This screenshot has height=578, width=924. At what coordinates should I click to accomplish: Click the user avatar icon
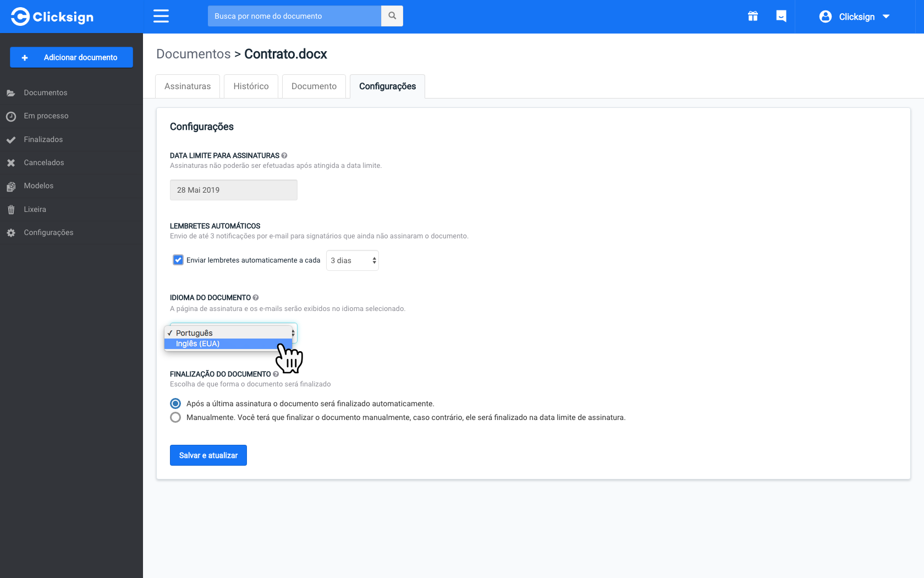[x=825, y=17]
